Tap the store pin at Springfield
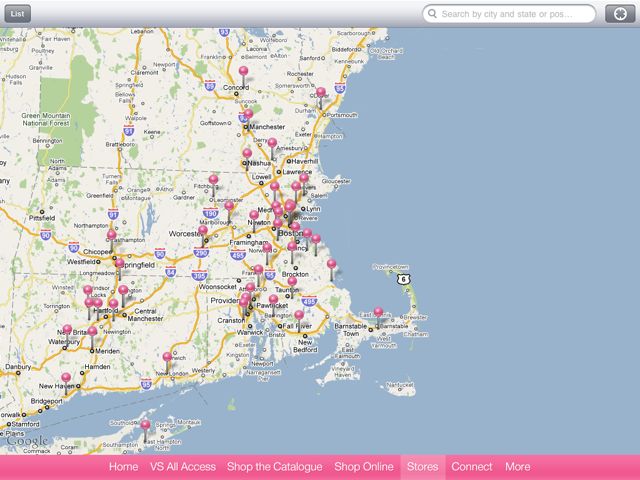 coord(120,263)
